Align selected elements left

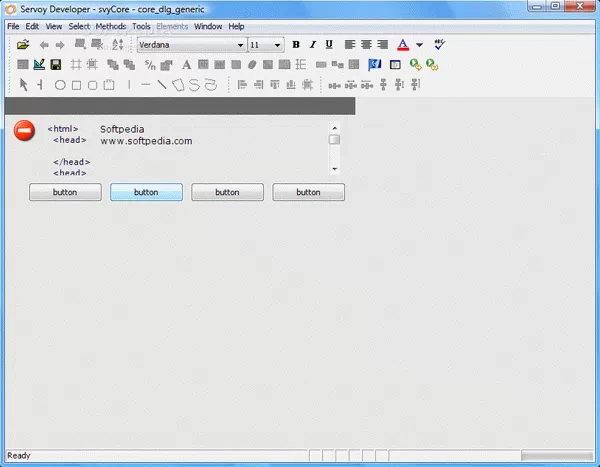tap(242, 85)
